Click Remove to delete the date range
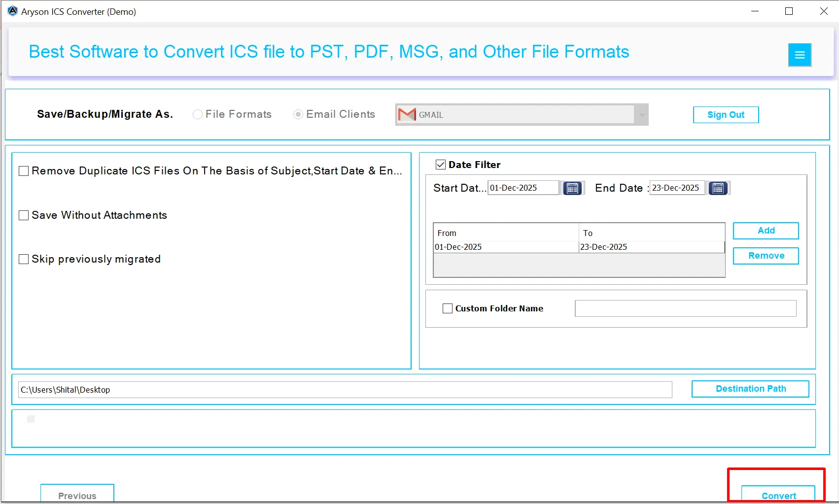 [766, 255]
